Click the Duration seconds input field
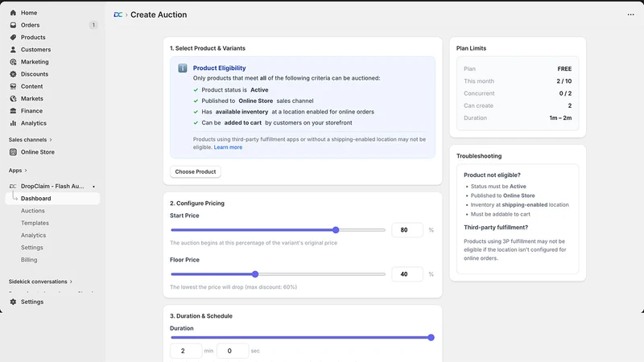644x362 pixels. click(x=233, y=351)
